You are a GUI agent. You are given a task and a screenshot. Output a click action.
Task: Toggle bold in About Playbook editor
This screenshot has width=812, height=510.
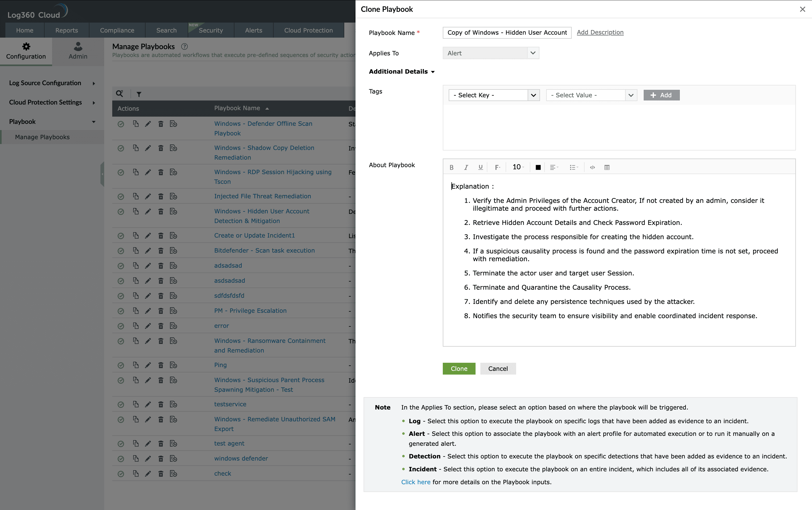coord(451,167)
